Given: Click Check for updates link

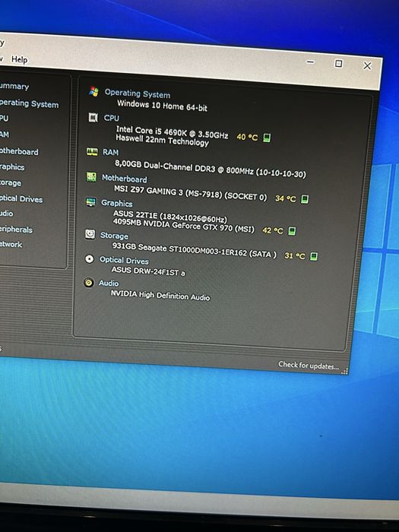Looking at the screenshot, I should 309,366.
